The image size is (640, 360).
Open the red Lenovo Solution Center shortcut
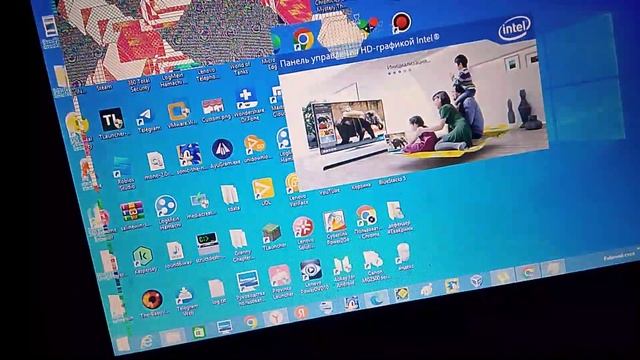coord(303,227)
